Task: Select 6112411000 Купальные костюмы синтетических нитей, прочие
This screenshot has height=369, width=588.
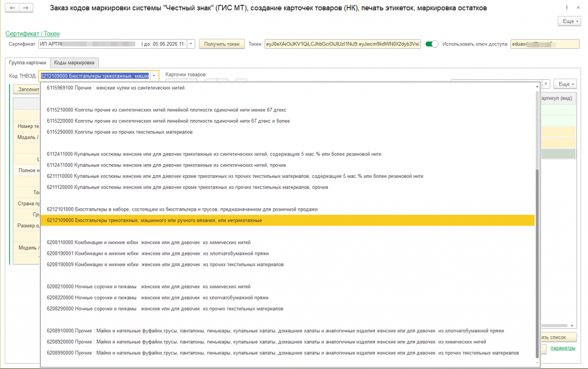Action: coord(287,165)
